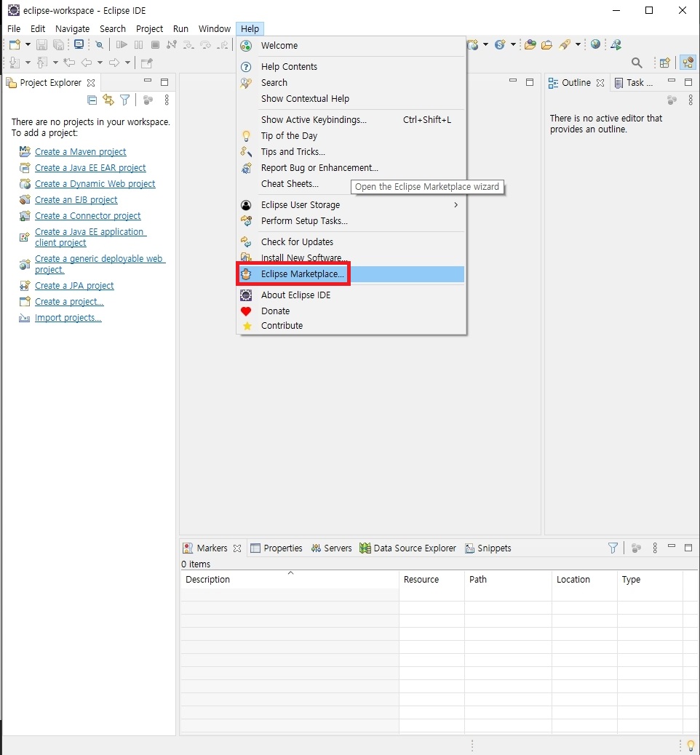Click the New wizard toolbar icon
Viewport: 700px width, 755px height.
point(15,45)
